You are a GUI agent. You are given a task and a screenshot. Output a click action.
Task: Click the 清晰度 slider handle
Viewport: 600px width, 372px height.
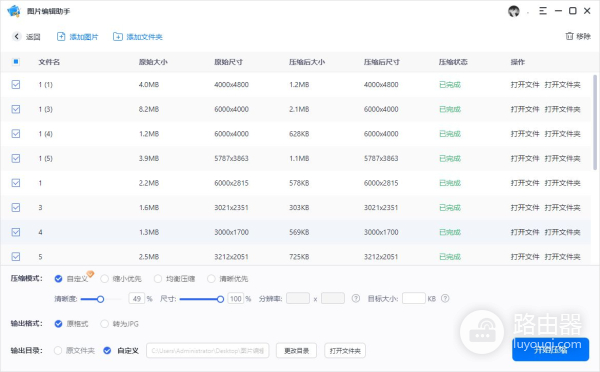100,299
